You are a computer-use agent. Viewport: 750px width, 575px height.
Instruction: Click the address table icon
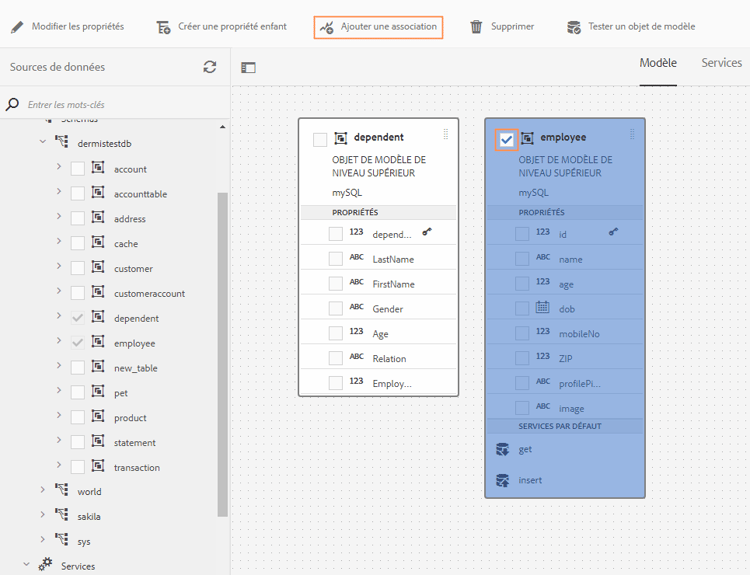(98, 217)
